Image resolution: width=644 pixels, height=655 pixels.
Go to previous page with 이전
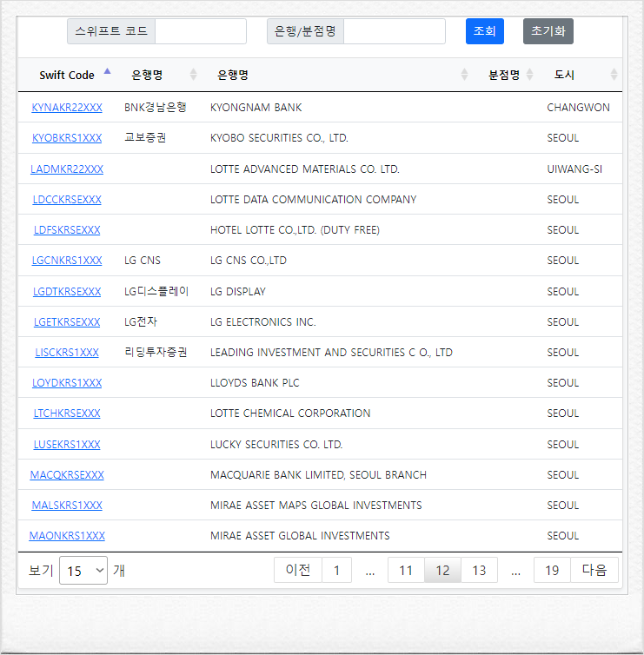coord(298,570)
